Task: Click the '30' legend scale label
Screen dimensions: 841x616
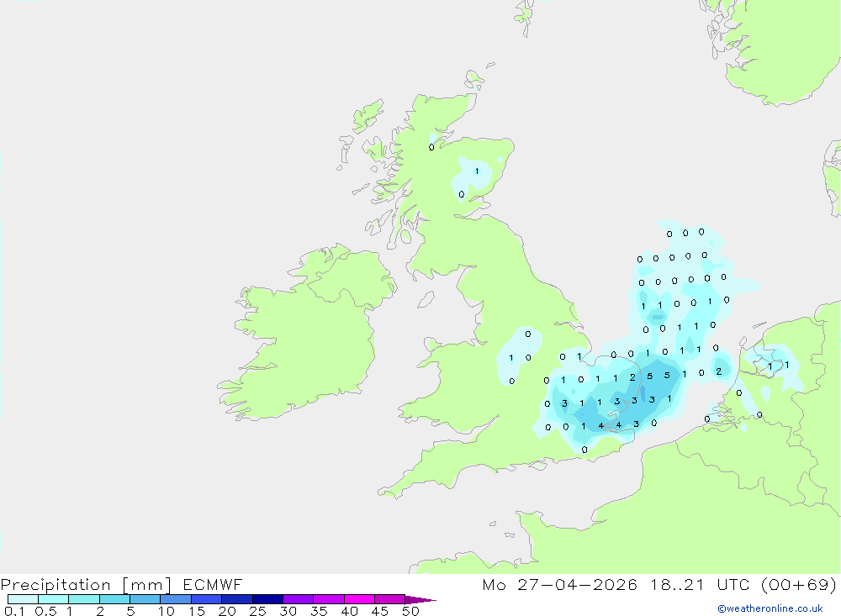Action: (x=288, y=611)
